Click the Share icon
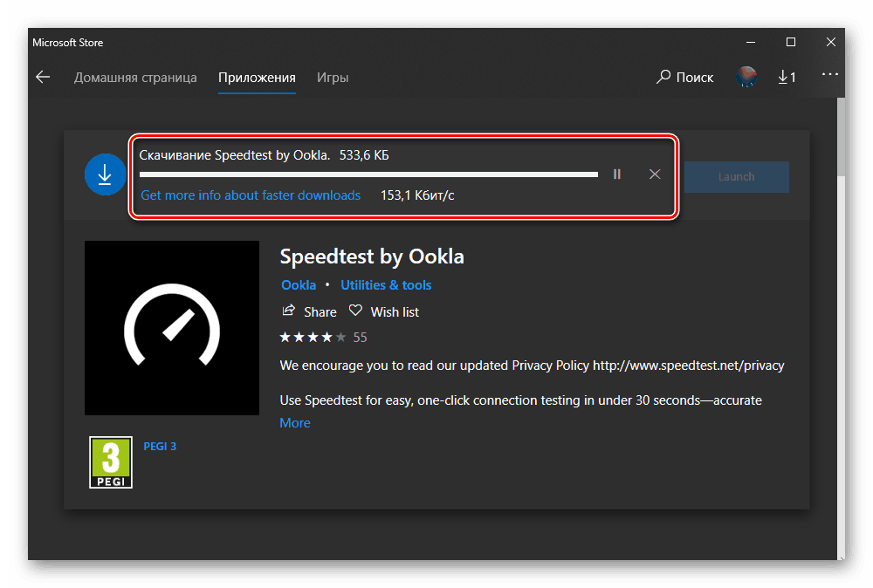Image resolution: width=873 pixels, height=588 pixels. click(x=289, y=311)
